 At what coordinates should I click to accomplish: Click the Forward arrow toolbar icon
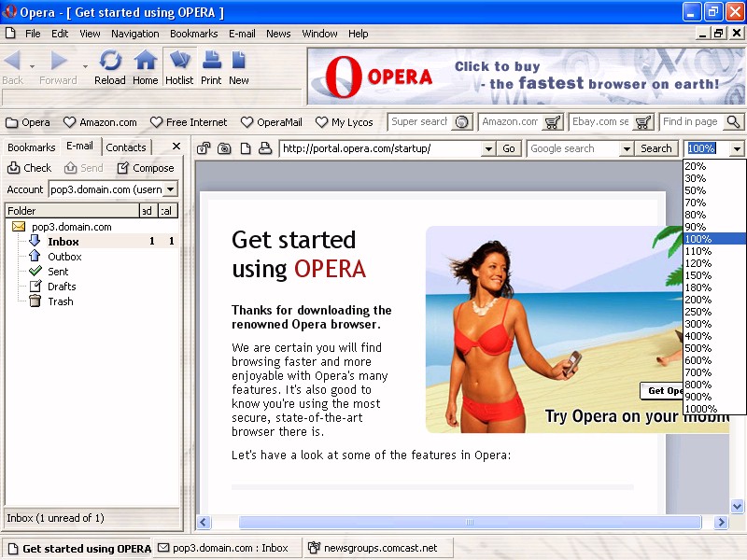(59, 61)
